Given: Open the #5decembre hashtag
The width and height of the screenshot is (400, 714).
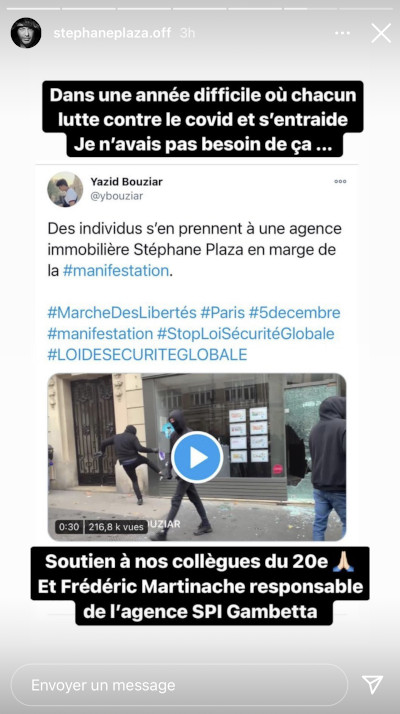Looking at the screenshot, I should (294, 313).
